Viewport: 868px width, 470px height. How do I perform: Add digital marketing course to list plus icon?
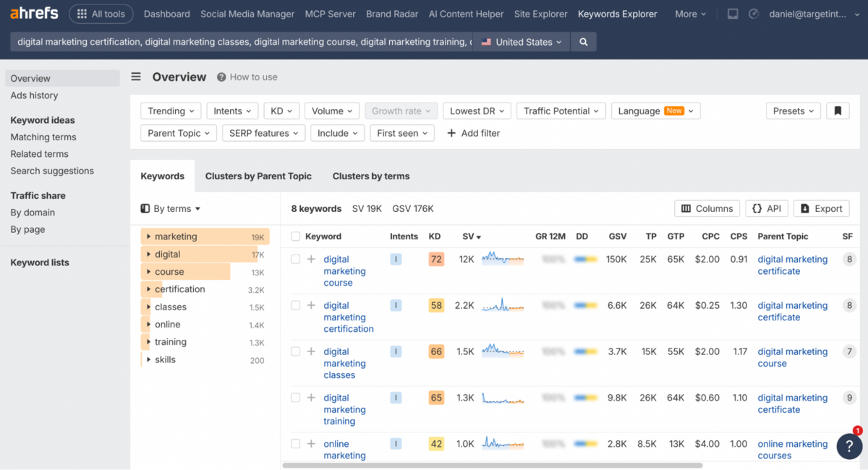(x=311, y=259)
